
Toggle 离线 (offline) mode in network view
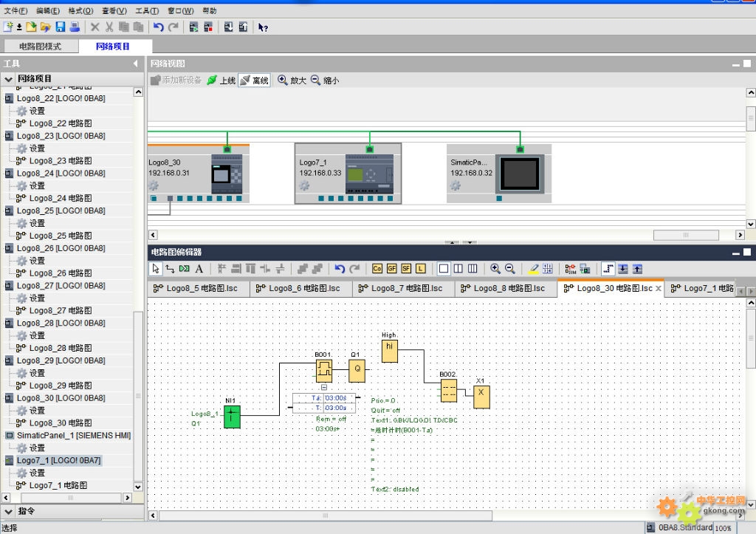255,80
